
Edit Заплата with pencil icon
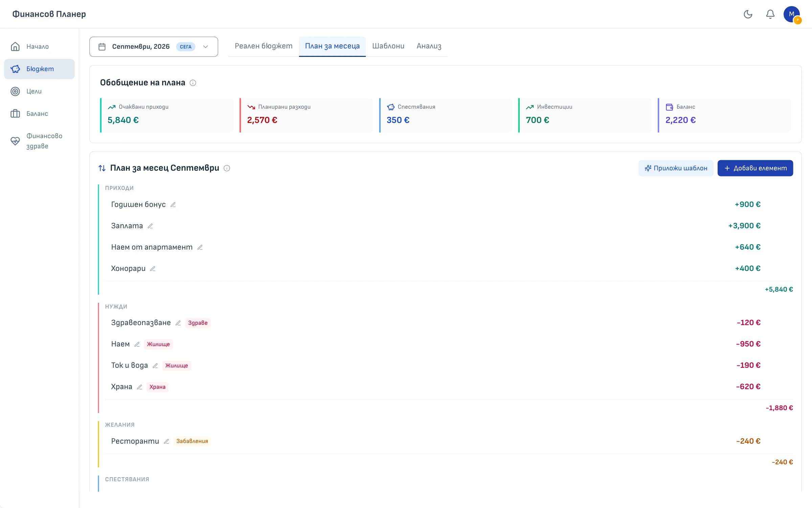pos(150,226)
